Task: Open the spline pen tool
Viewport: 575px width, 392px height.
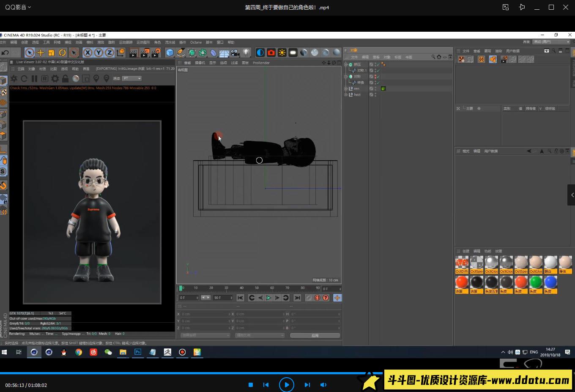Action: point(181,52)
